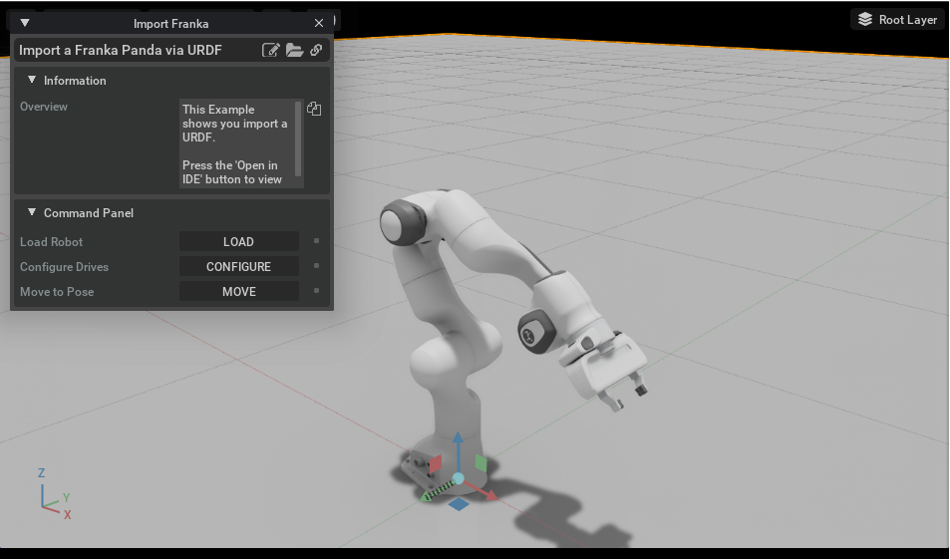Click the CONFIGURE drives button

pyautogui.click(x=238, y=266)
